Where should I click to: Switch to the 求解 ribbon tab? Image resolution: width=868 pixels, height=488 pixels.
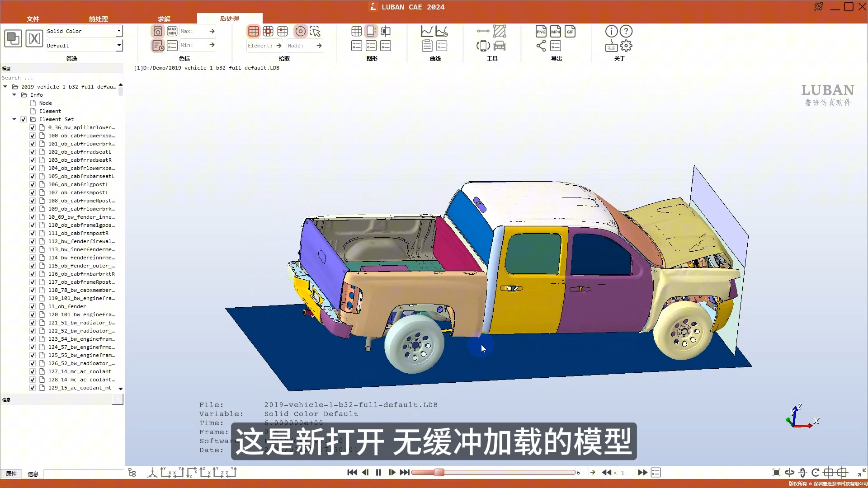pos(164,19)
